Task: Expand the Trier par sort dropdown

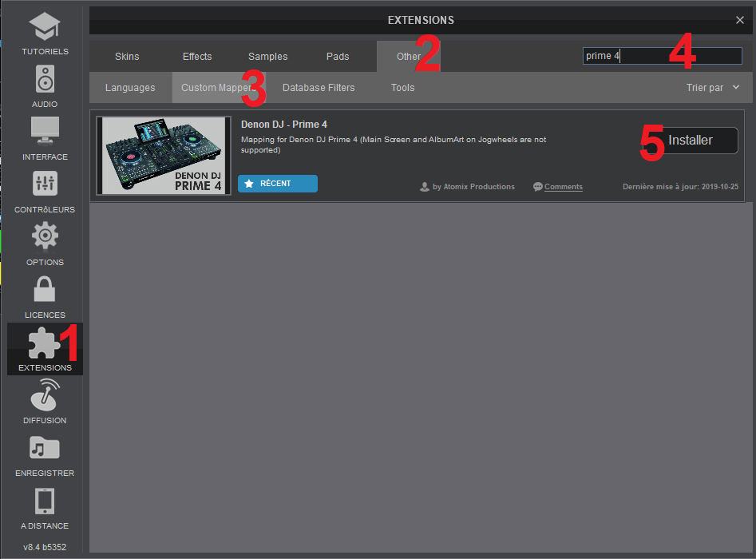Action: point(713,88)
